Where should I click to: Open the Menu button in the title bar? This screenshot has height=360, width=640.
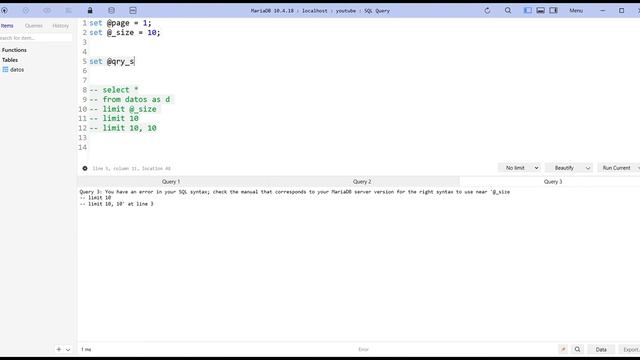click(x=576, y=11)
